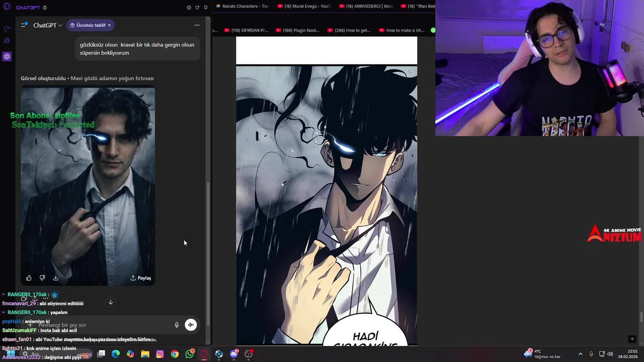Switch to the 'İftarı Bek' YouTube tab
The width and height of the screenshot is (644, 362).
point(418,6)
